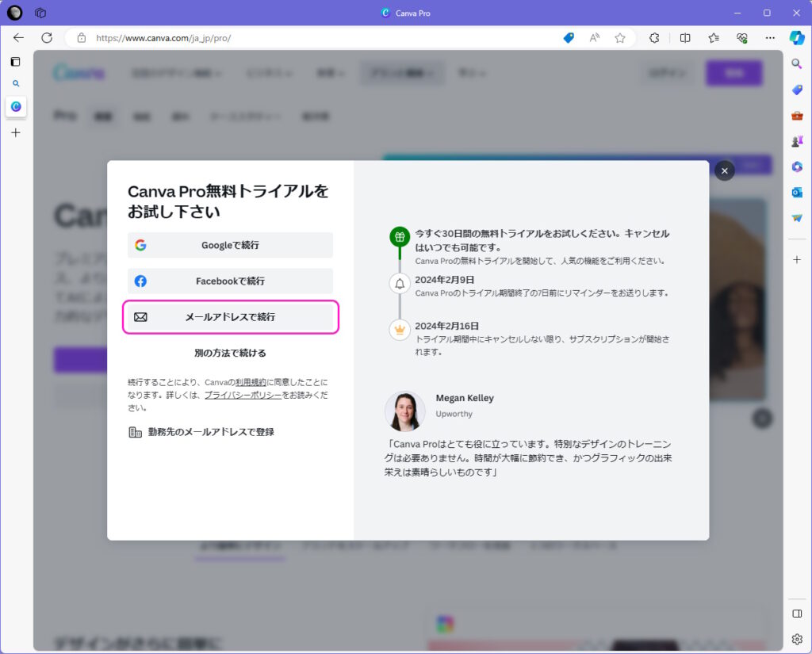Open a new tab with the plus button
Viewport: 812px width, 654px height.
click(16, 133)
